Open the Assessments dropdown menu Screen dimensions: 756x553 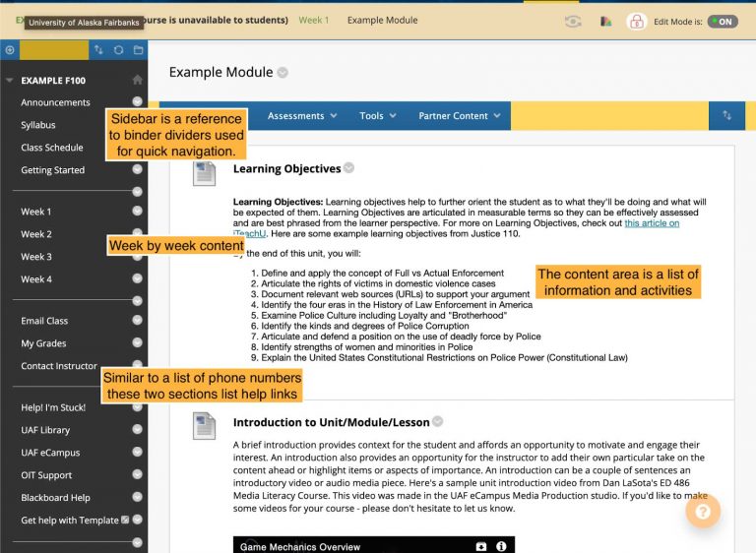(x=302, y=115)
